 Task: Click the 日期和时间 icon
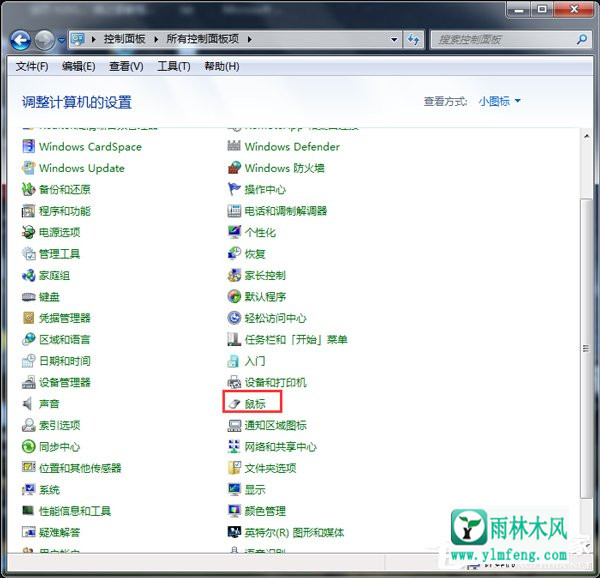[28, 361]
